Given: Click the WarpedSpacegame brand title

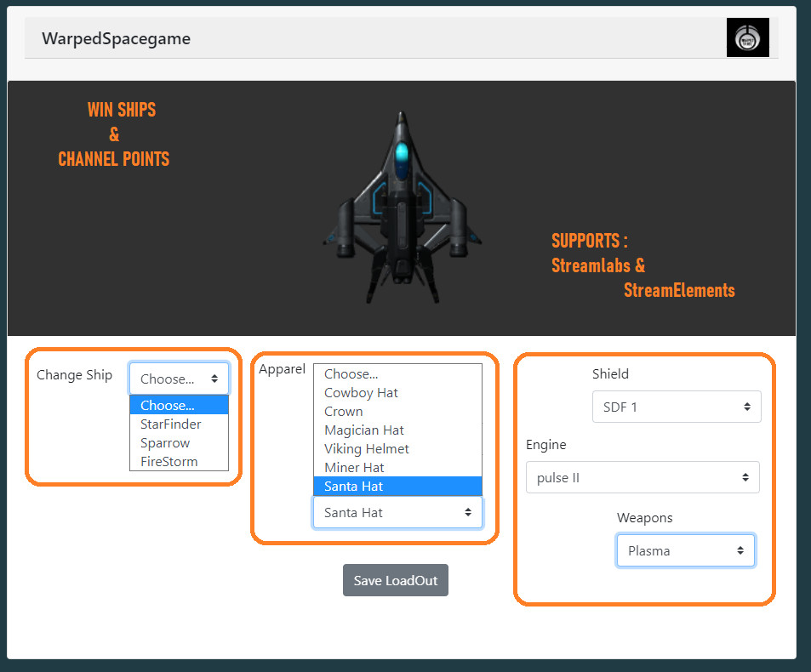Looking at the screenshot, I should pyautogui.click(x=116, y=38).
